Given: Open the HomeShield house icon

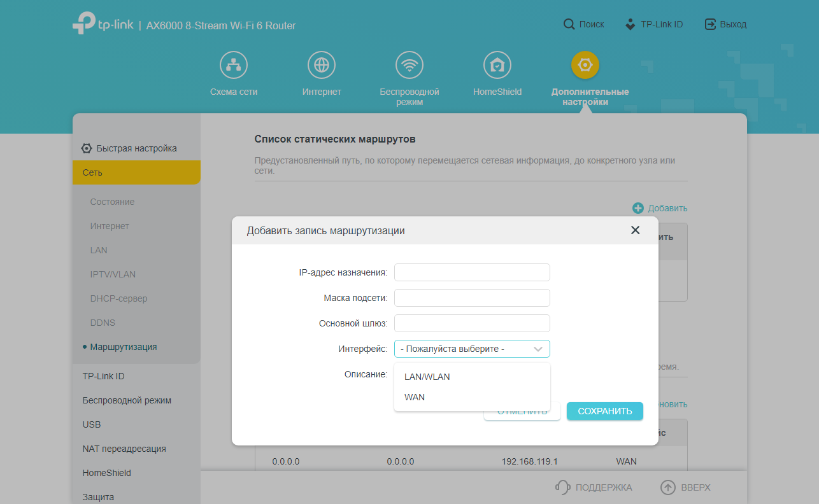Looking at the screenshot, I should pos(497,65).
